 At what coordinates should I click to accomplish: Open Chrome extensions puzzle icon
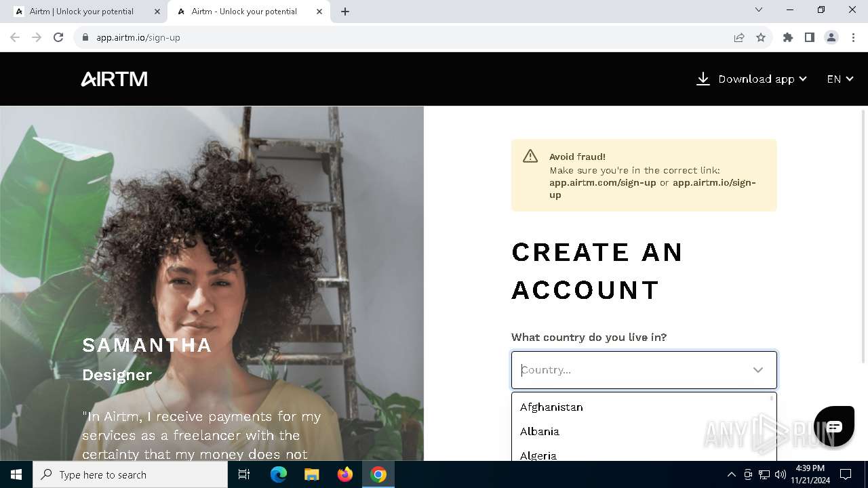coord(788,37)
